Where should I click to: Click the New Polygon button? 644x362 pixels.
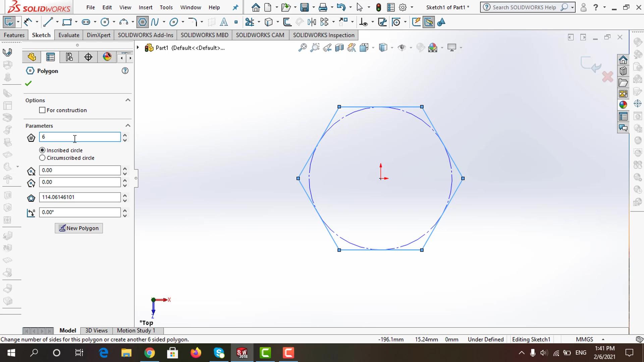click(79, 228)
